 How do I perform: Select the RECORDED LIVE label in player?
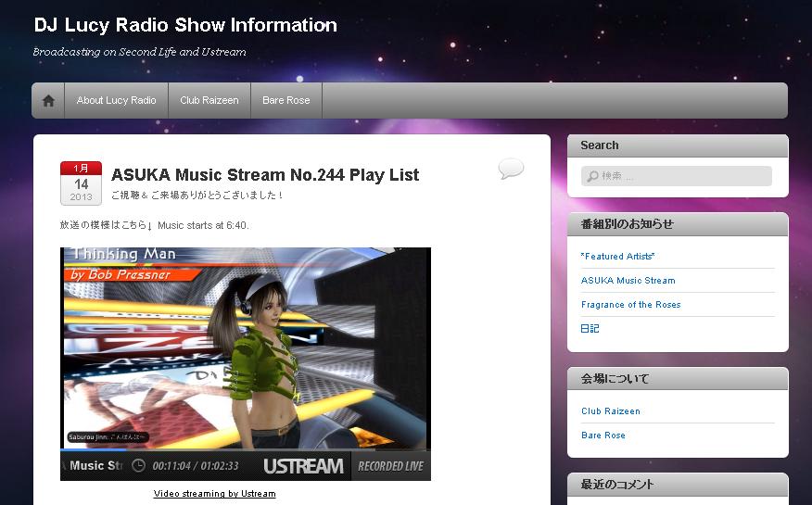[391, 466]
